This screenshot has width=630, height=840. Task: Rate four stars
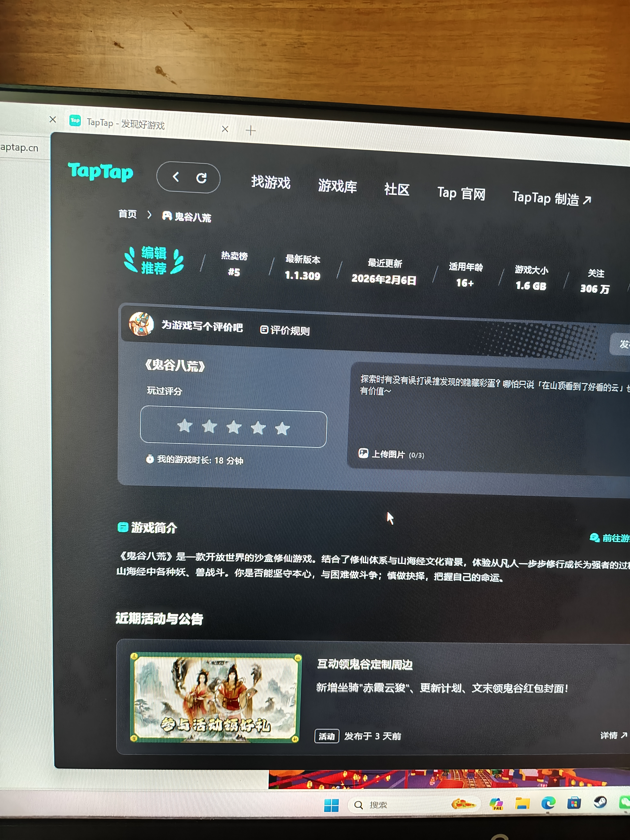258,428
